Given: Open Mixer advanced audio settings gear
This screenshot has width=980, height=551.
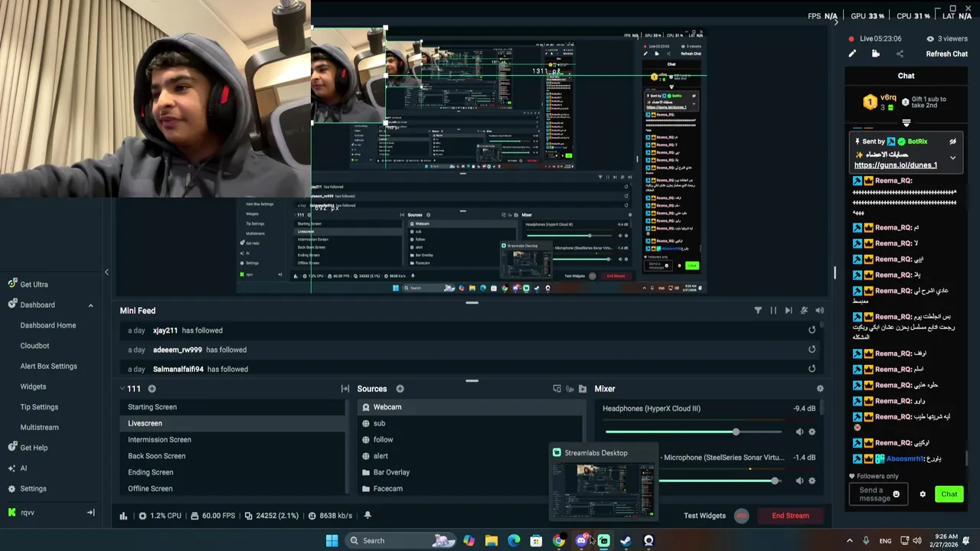Looking at the screenshot, I should [819, 389].
